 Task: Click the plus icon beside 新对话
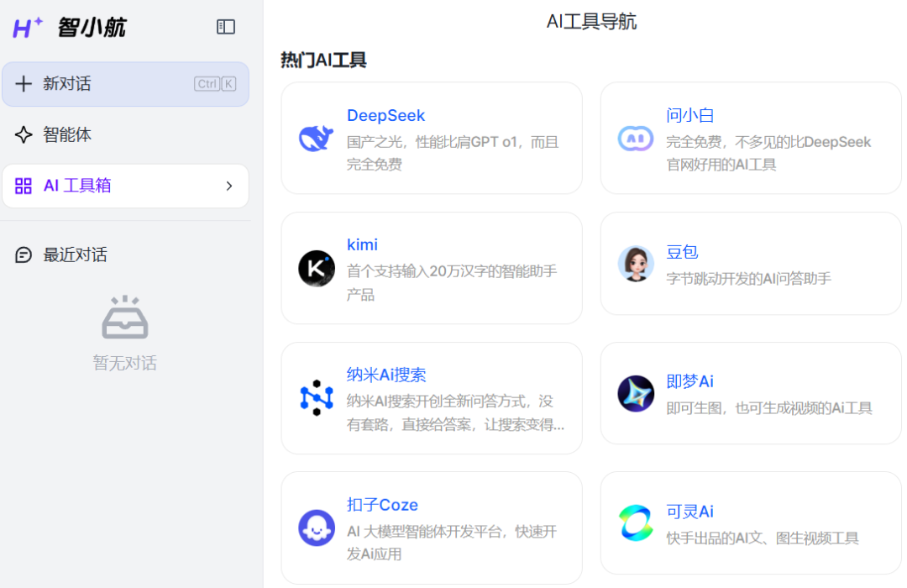pos(24,84)
